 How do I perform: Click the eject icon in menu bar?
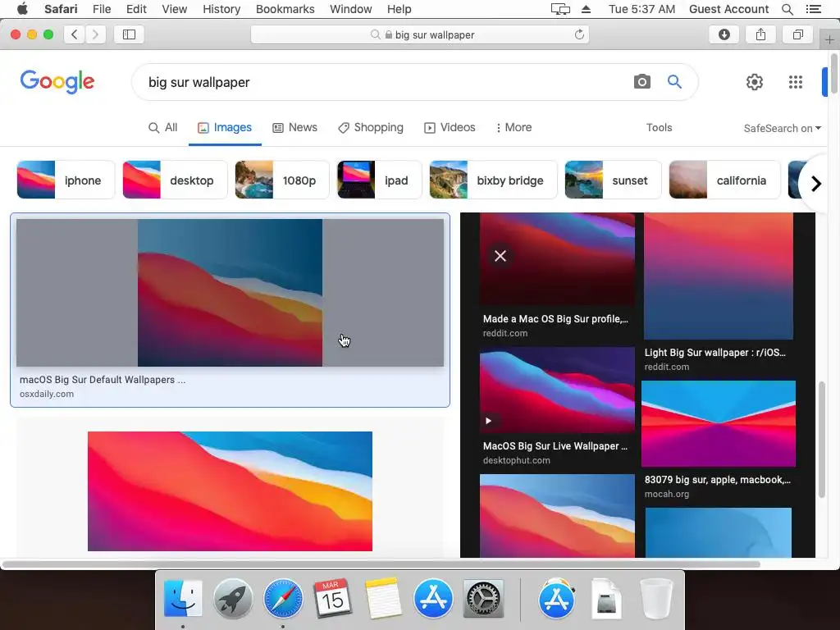point(586,9)
